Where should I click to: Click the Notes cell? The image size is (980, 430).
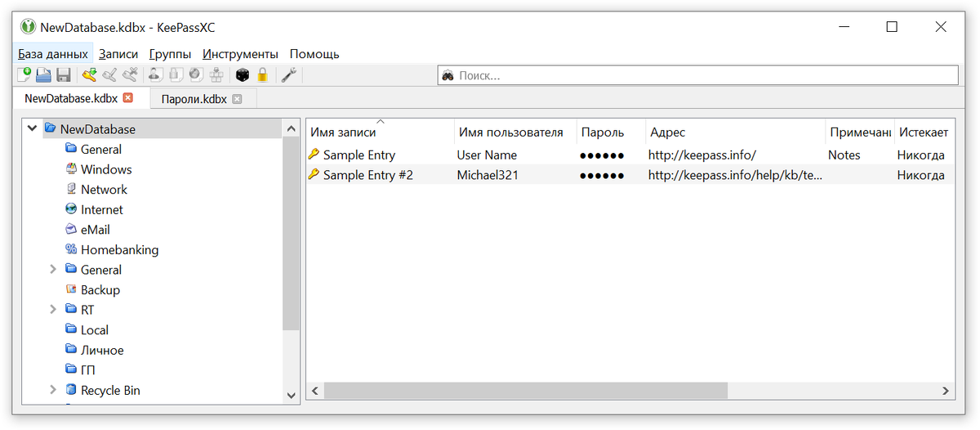click(844, 155)
